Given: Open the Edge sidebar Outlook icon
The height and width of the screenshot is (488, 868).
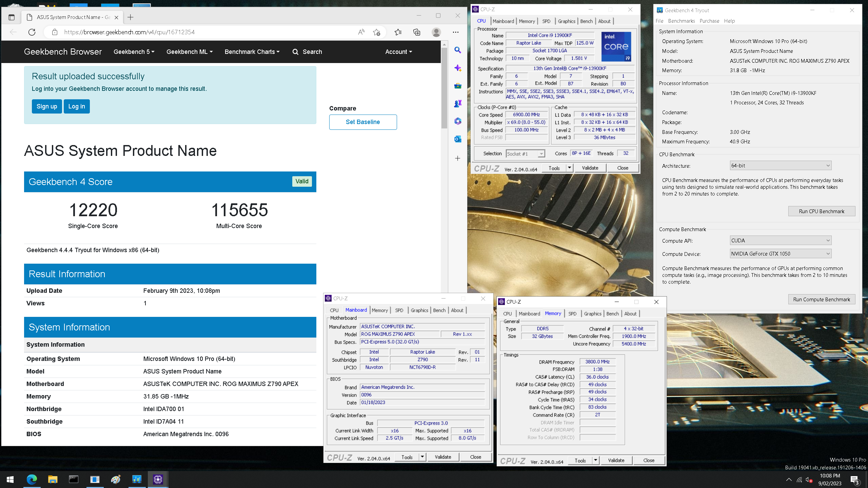Looking at the screenshot, I should pyautogui.click(x=458, y=139).
